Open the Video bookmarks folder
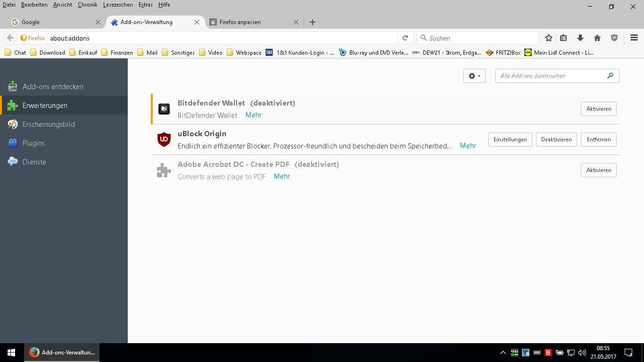 (211, 53)
